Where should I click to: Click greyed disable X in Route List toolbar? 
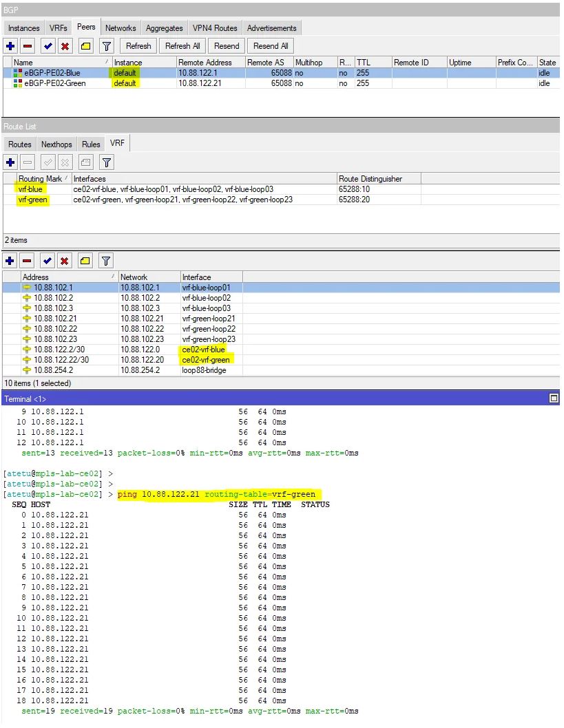click(x=65, y=162)
